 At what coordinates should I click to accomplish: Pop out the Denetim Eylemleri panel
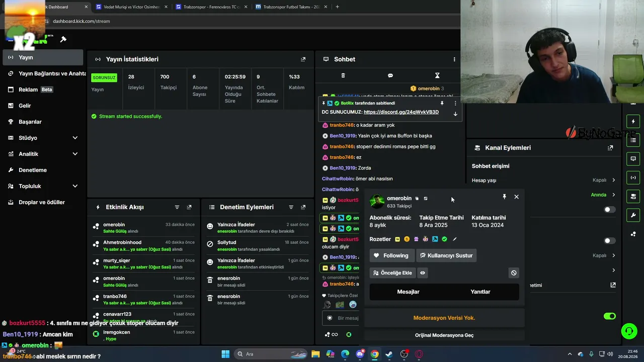pos(303,207)
